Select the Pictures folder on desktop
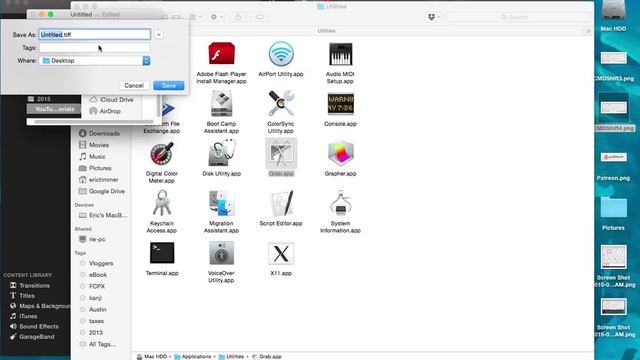This screenshot has height=360, width=640. click(613, 208)
